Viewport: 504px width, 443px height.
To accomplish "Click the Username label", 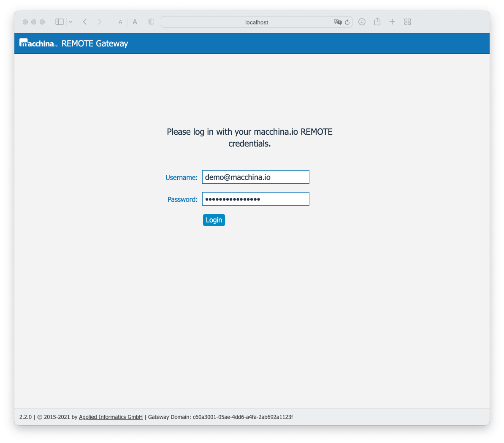I will 181,177.
